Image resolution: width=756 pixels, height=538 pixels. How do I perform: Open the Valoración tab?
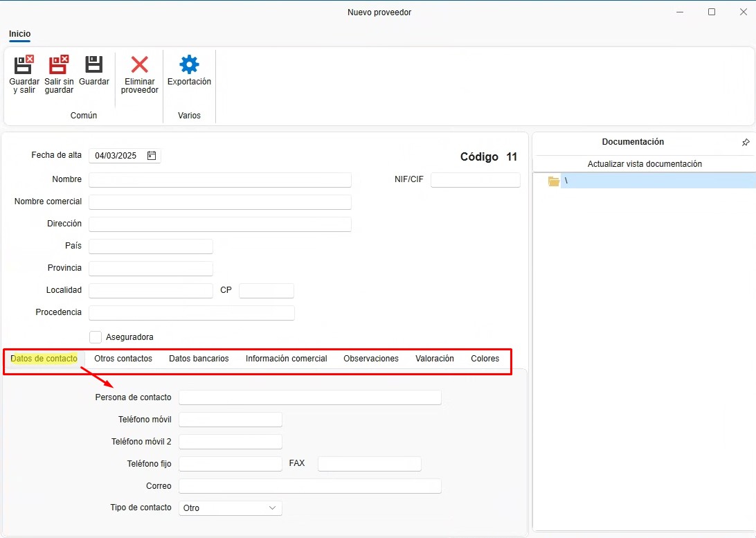tap(434, 358)
